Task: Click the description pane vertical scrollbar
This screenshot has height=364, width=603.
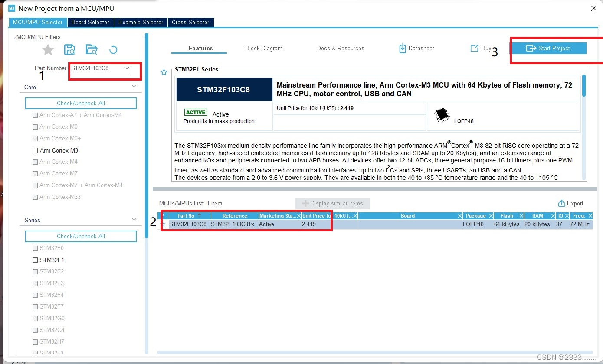Action: (583, 86)
